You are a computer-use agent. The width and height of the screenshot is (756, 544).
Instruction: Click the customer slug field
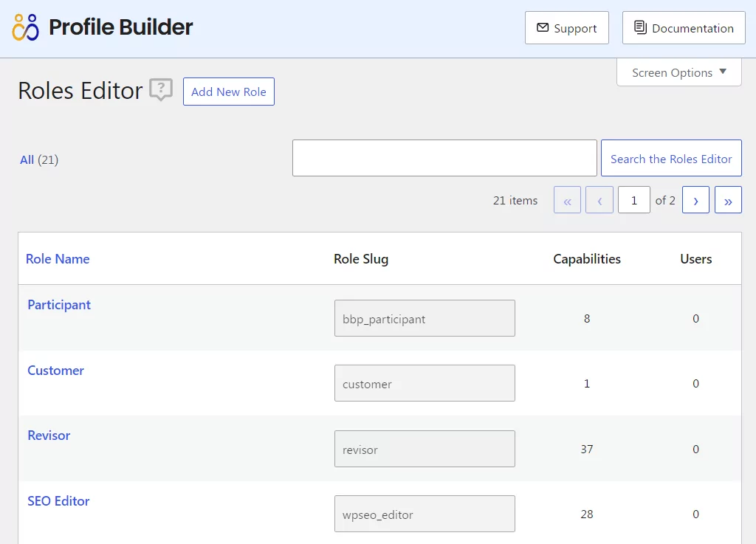click(x=425, y=383)
